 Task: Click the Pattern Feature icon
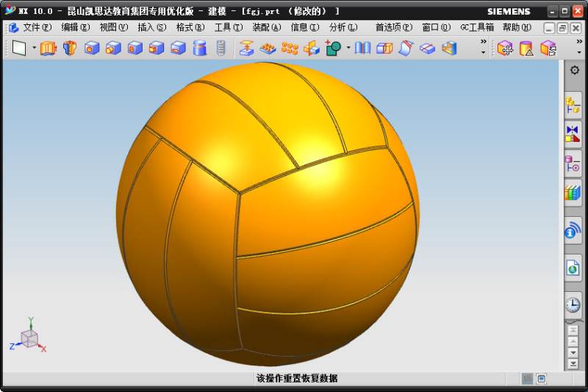coord(290,49)
